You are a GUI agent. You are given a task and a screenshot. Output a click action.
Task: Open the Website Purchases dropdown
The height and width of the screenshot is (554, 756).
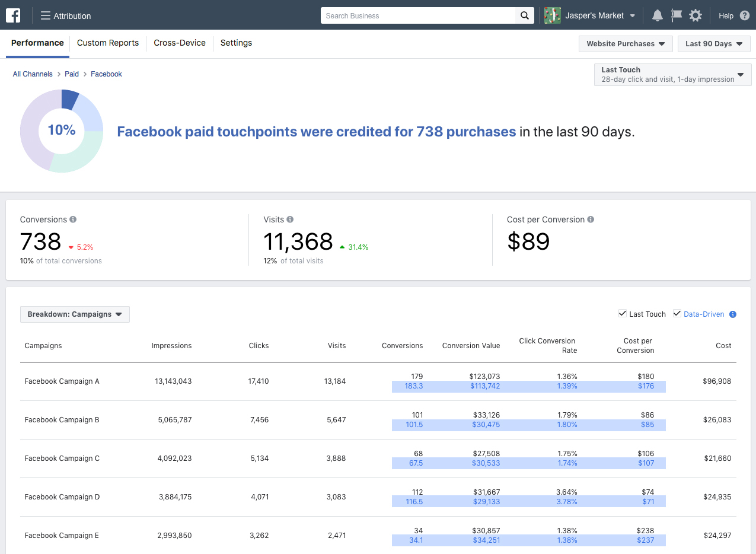point(626,43)
